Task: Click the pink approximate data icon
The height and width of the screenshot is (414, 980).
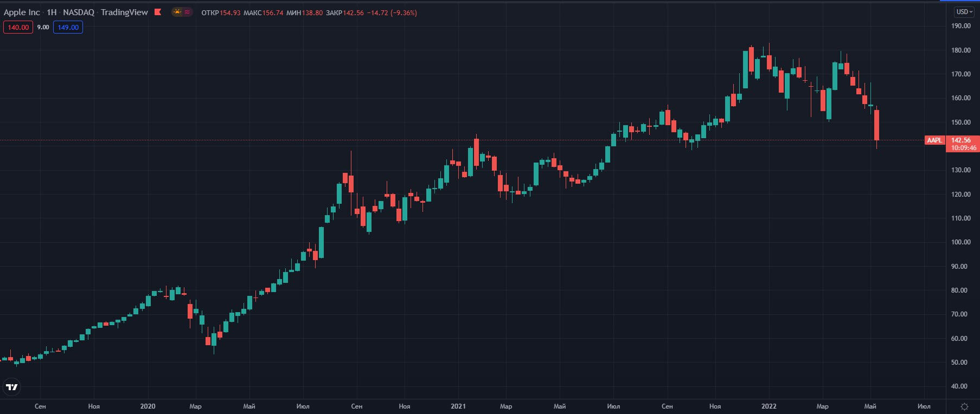Action: [187, 12]
